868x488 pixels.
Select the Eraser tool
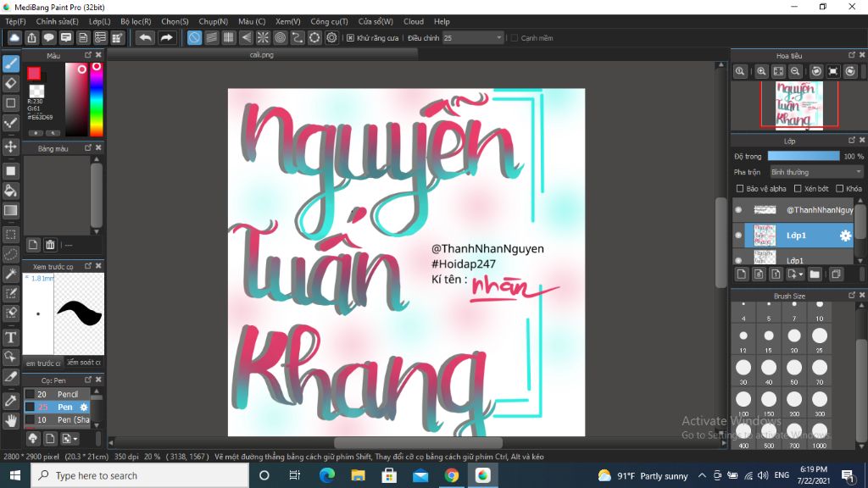pyautogui.click(x=10, y=84)
